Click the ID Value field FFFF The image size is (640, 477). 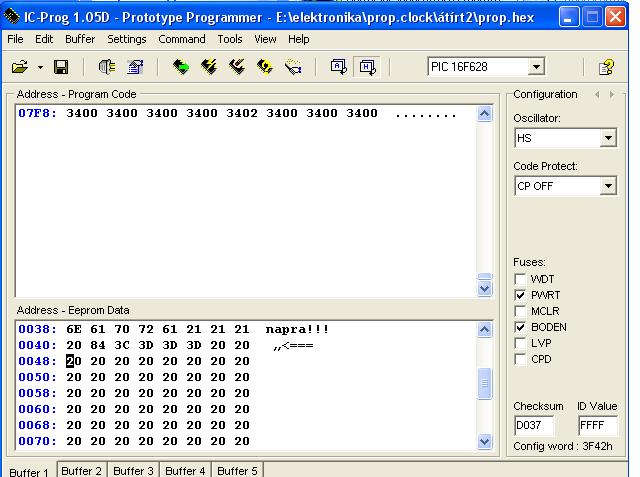tap(597, 425)
